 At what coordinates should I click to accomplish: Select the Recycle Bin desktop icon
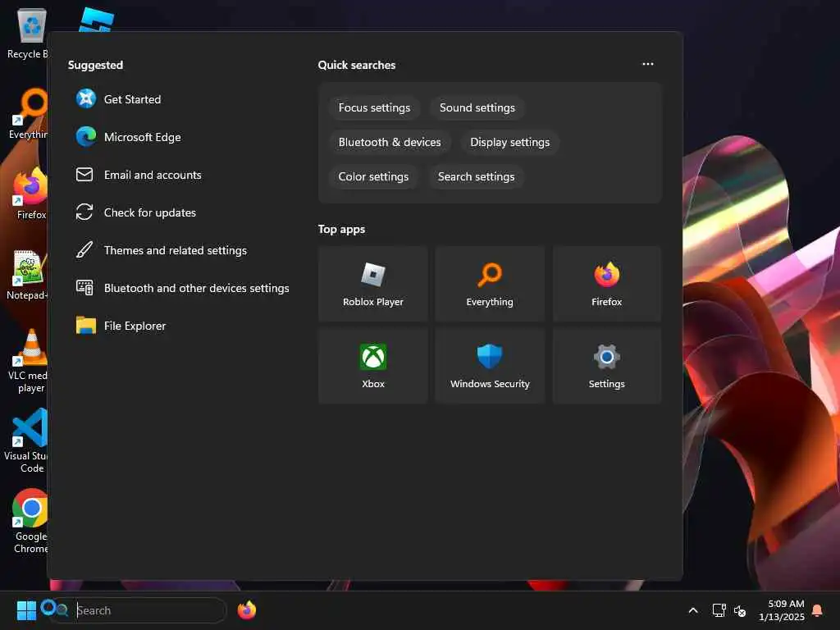[x=28, y=33]
